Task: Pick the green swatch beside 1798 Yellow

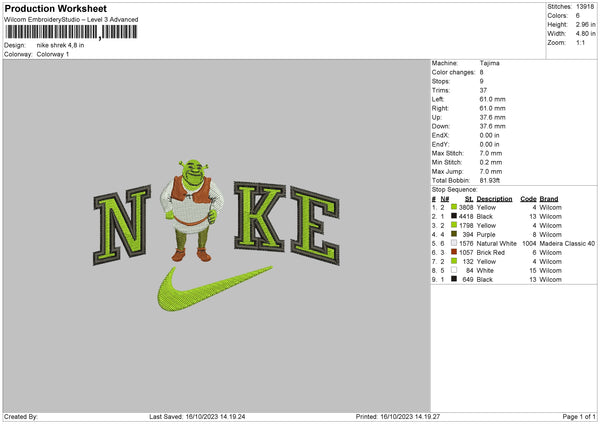Action: point(454,225)
